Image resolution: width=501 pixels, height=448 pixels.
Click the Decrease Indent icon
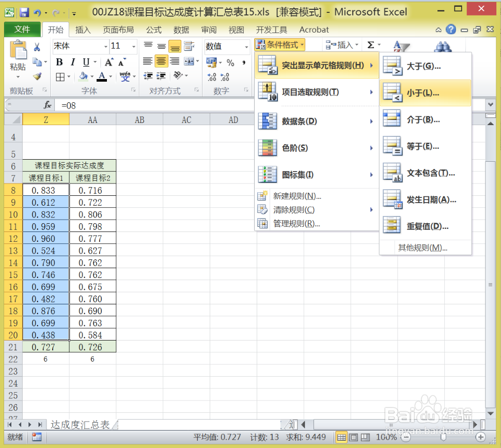click(x=148, y=76)
